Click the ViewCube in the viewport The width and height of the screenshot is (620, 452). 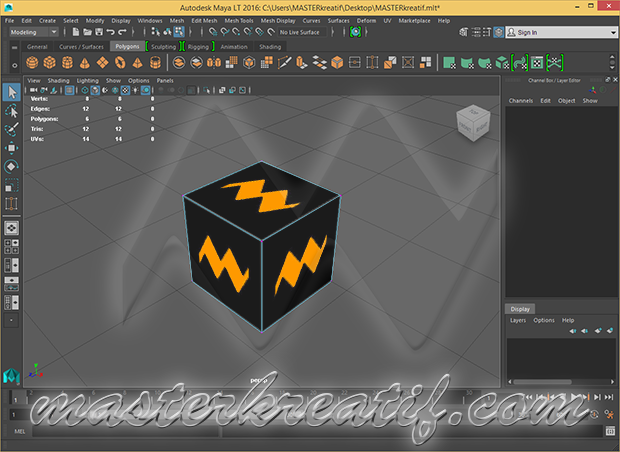pos(471,122)
